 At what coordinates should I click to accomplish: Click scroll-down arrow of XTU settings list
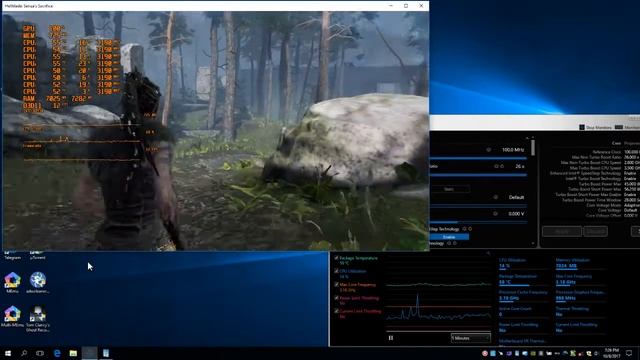532,244
